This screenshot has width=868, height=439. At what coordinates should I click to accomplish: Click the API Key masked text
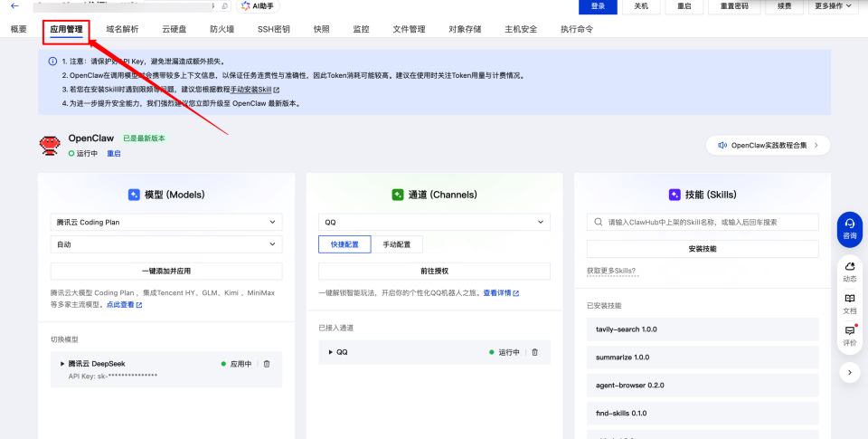pos(113,376)
